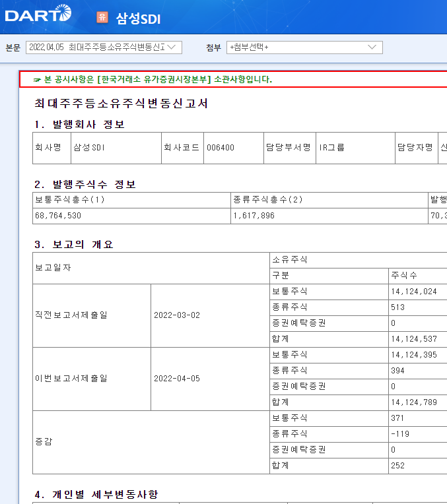This screenshot has width=447, height=504.
Task: Select the 513 preferred shares cell
Action: coord(418,307)
